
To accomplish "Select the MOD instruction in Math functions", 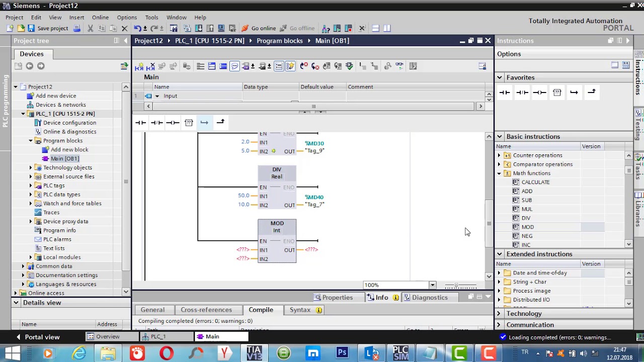I will (527, 227).
